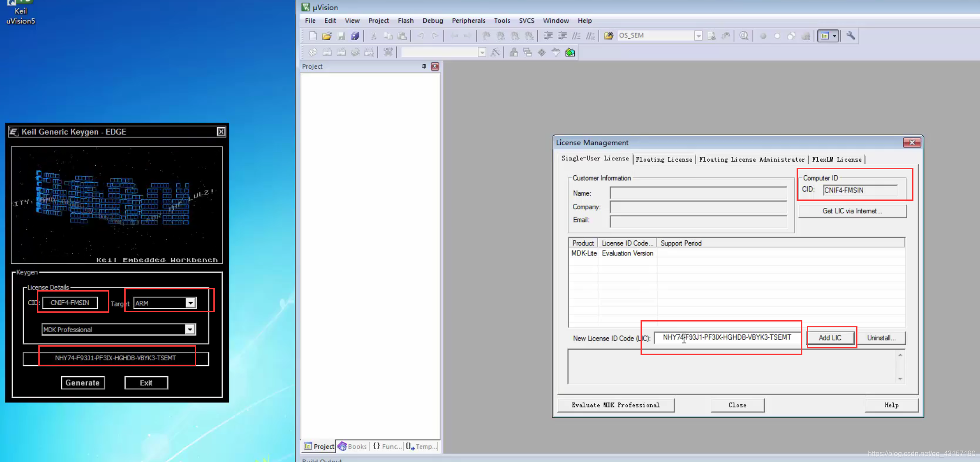
Task: Switch to Func... tab at panel bottom
Action: coord(387,446)
